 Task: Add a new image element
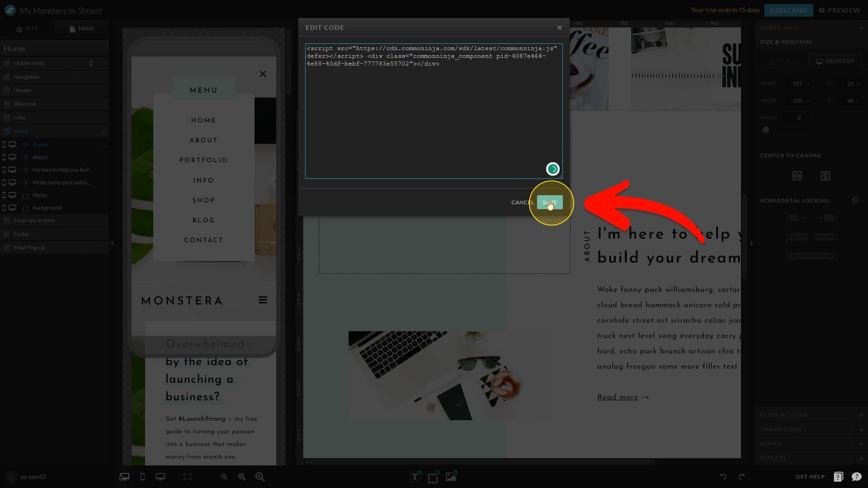(451, 476)
